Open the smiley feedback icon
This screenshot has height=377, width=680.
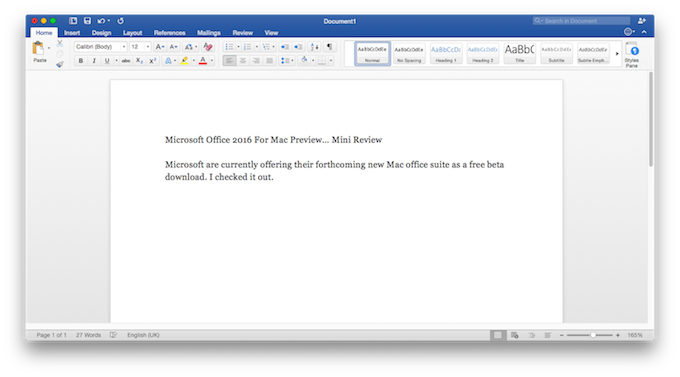(x=628, y=32)
